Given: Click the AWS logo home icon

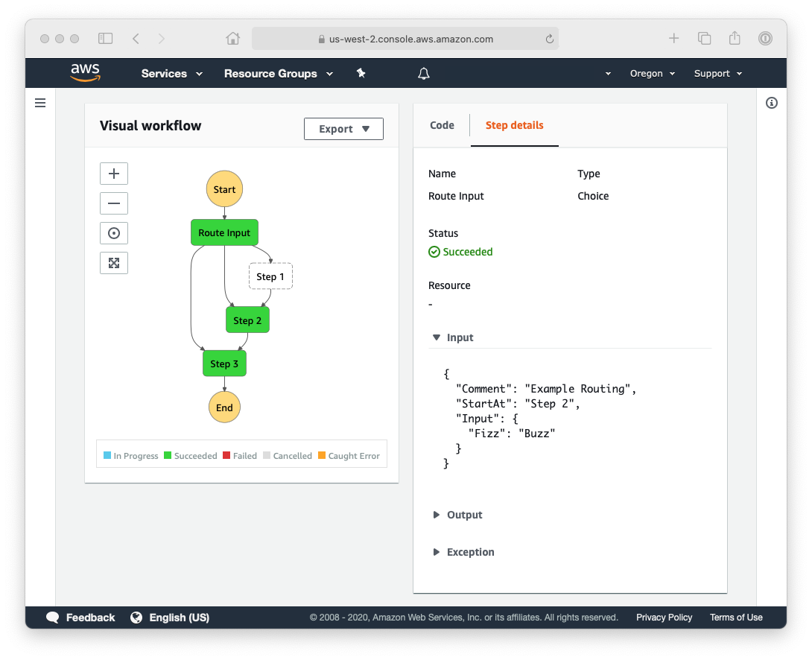Looking at the screenshot, I should coord(86,73).
